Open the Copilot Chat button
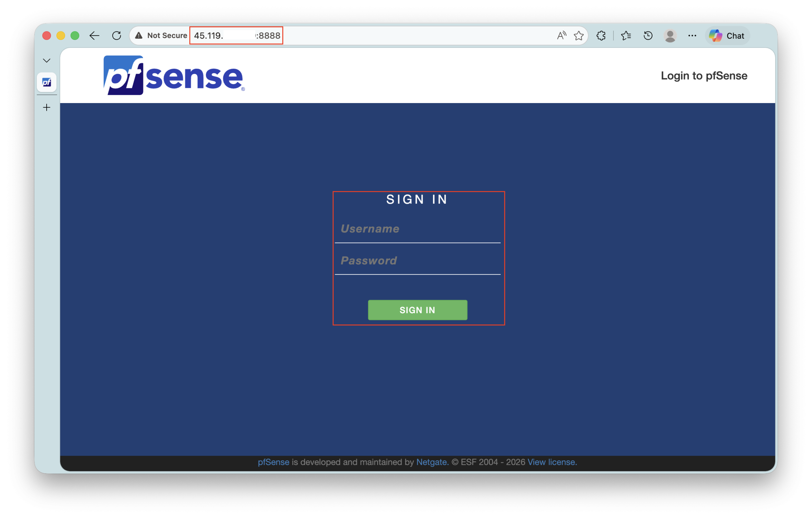 tap(727, 36)
